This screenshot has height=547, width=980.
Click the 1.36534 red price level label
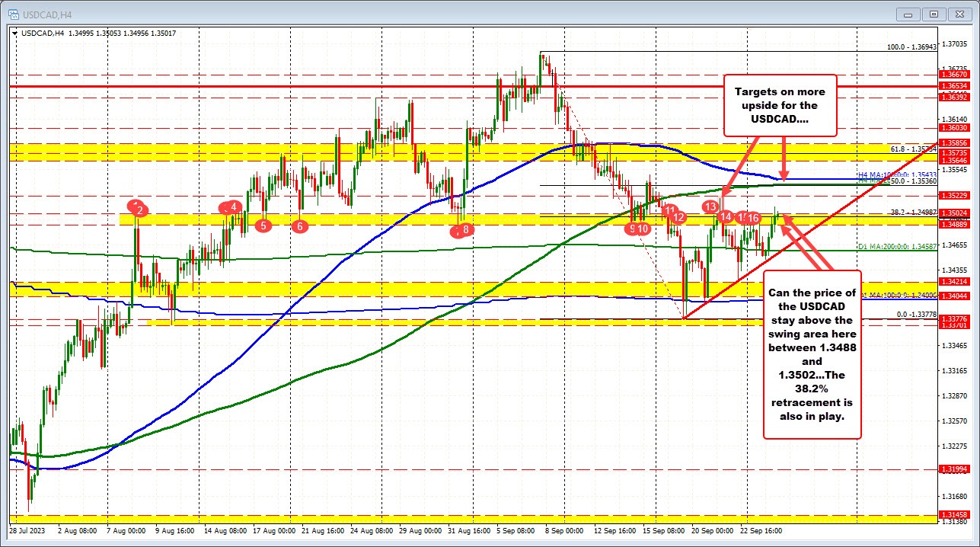coord(954,86)
